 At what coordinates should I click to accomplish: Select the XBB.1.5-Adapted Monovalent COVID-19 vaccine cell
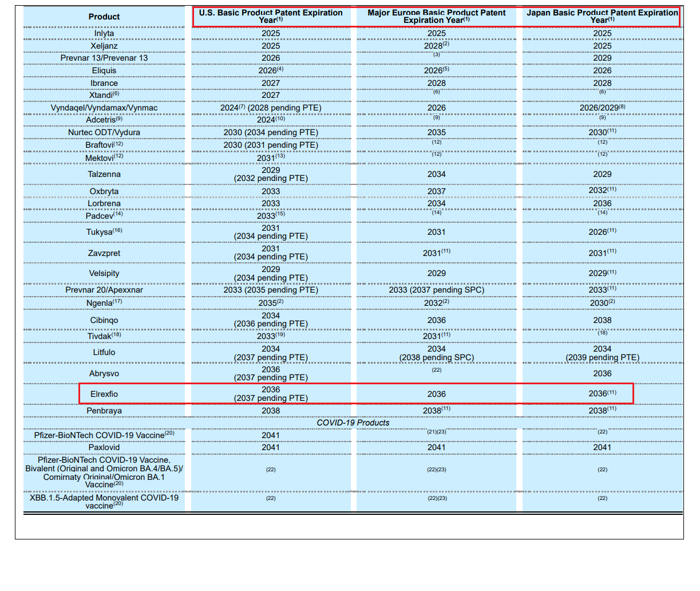[104, 501]
